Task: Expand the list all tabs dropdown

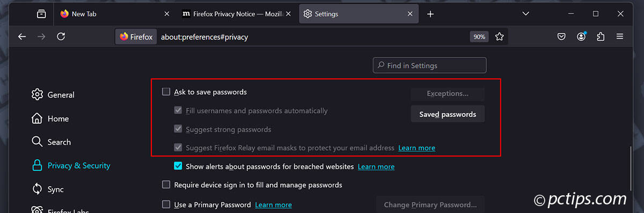Action: click(526, 14)
